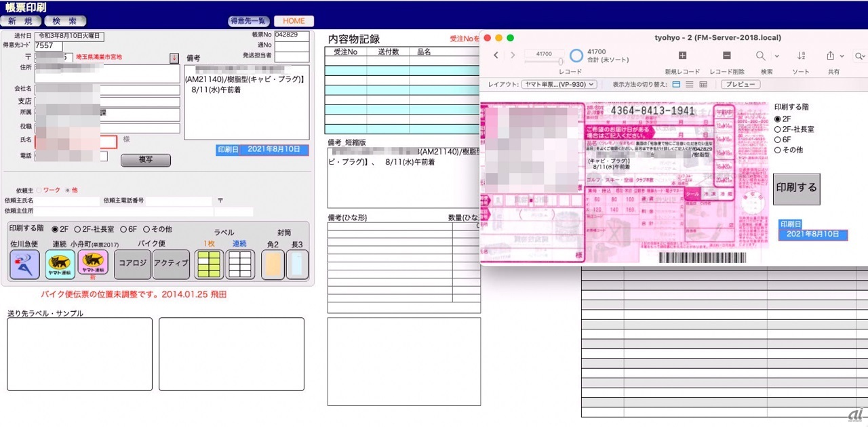Select 2F-社長室 in the tyohyo window
Viewport: 868px width, 427px height.
point(778,129)
